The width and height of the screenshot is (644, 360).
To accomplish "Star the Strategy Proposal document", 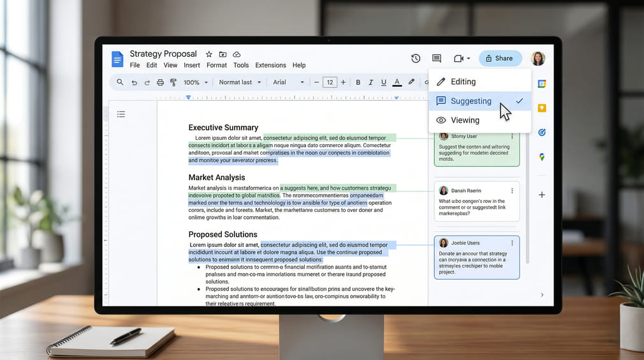I will coord(209,54).
